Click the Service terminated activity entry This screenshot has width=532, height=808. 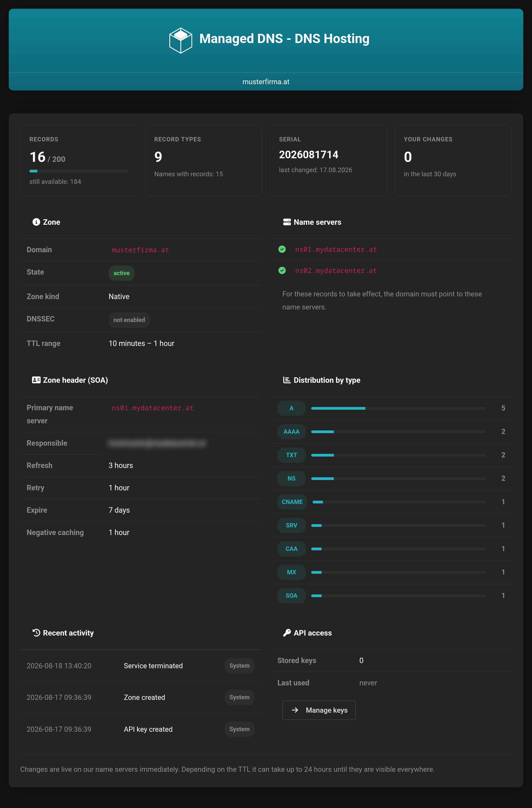153,666
